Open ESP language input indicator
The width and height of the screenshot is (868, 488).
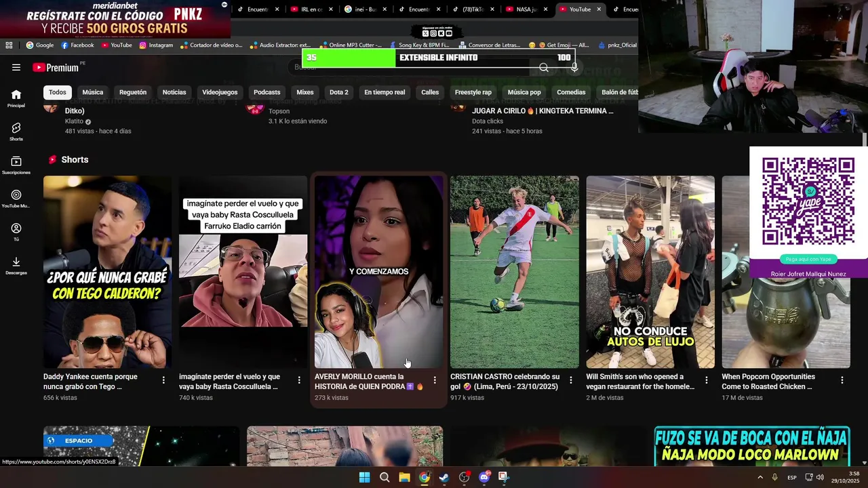point(791,477)
